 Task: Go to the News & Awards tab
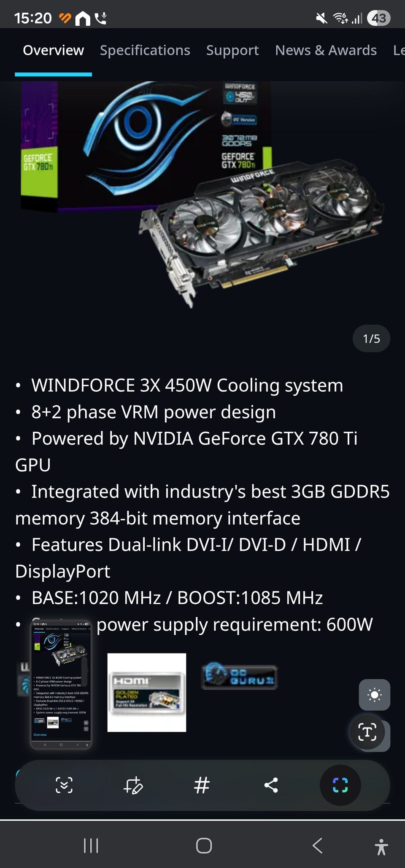(x=326, y=51)
